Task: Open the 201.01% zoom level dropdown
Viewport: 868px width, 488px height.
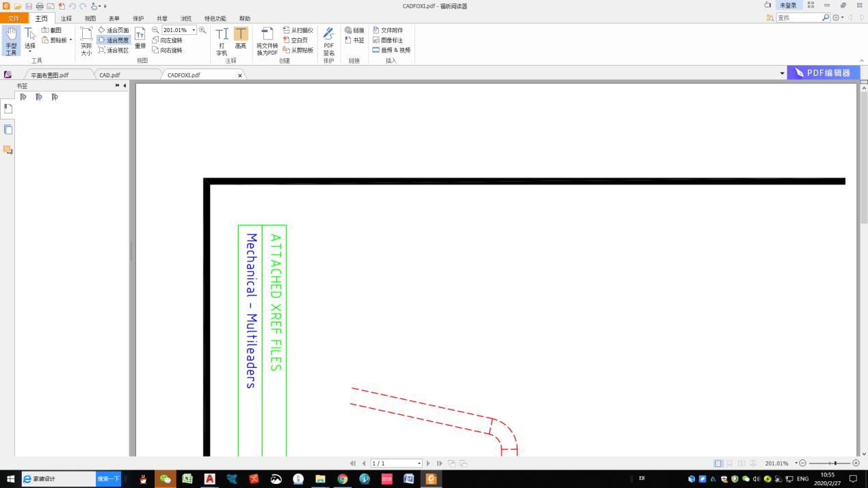Action: point(194,30)
